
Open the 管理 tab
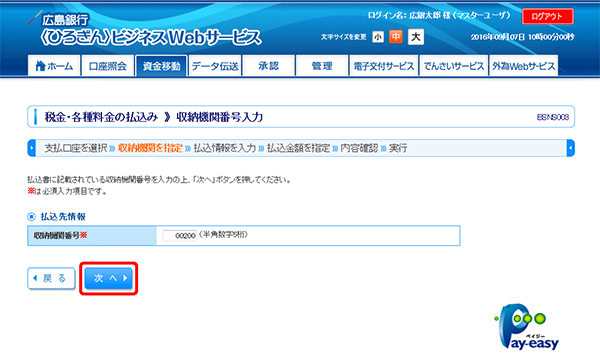[322, 66]
